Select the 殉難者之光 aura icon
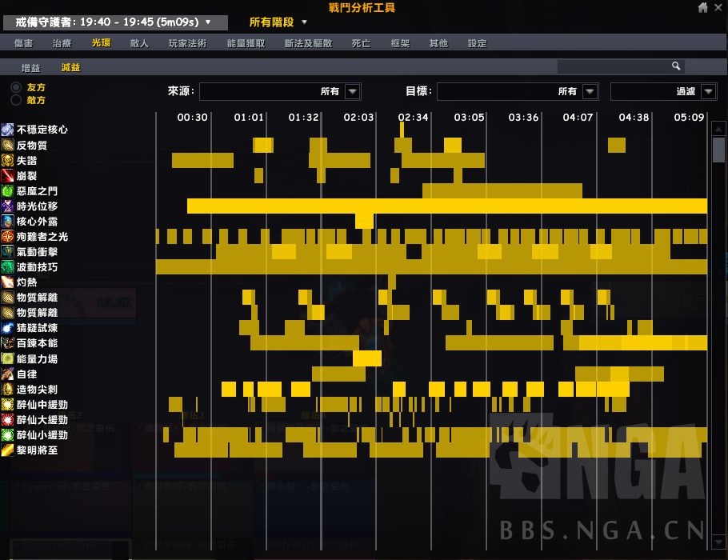The image size is (728, 560). (x=7, y=237)
